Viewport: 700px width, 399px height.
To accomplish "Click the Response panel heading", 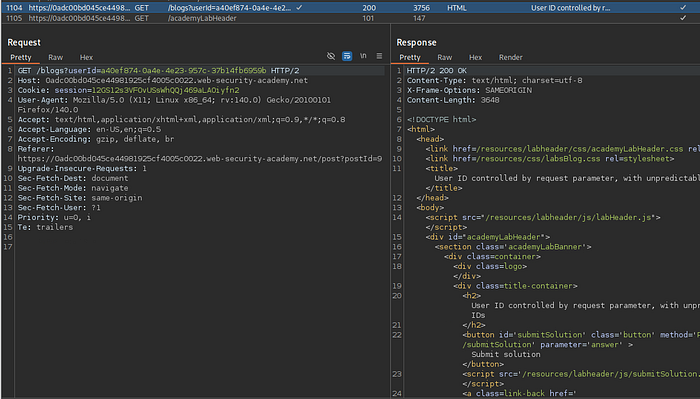I will 416,42.
